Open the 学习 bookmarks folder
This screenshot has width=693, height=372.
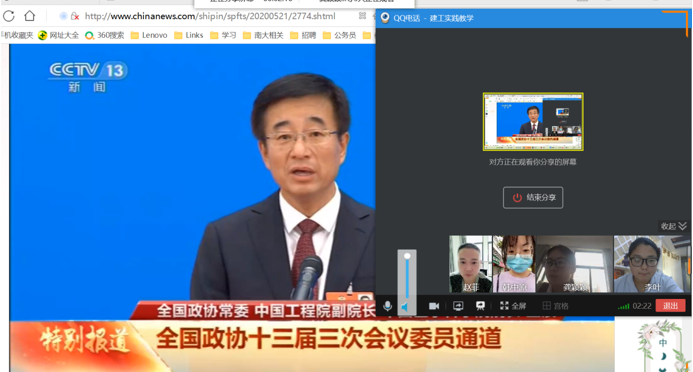click(223, 35)
